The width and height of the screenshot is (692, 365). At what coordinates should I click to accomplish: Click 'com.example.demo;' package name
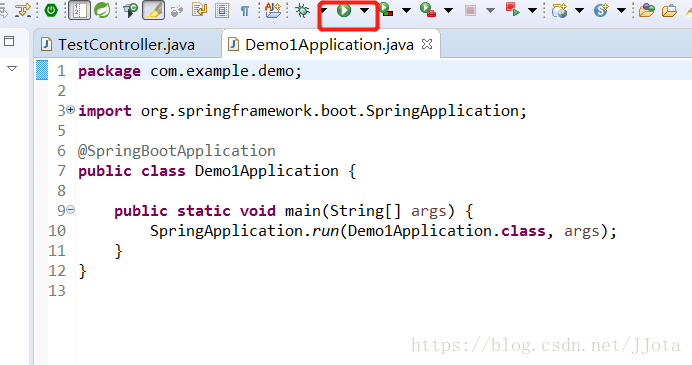(x=226, y=71)
